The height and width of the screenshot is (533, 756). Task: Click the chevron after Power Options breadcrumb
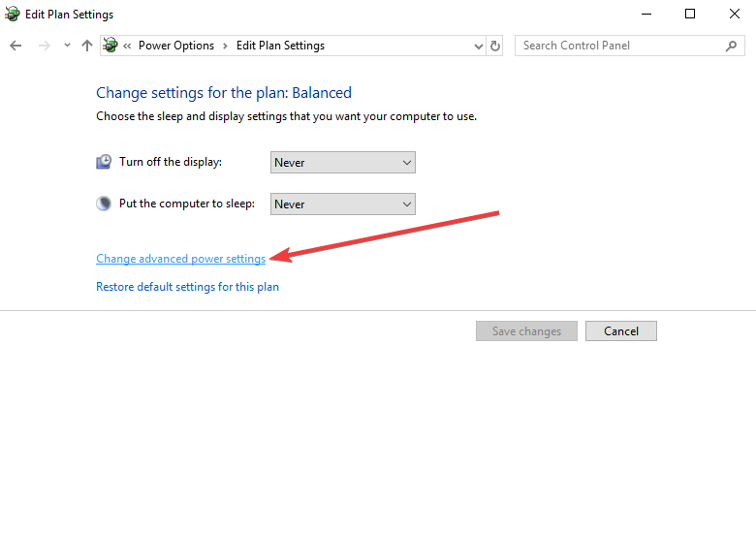coord(225,47)
